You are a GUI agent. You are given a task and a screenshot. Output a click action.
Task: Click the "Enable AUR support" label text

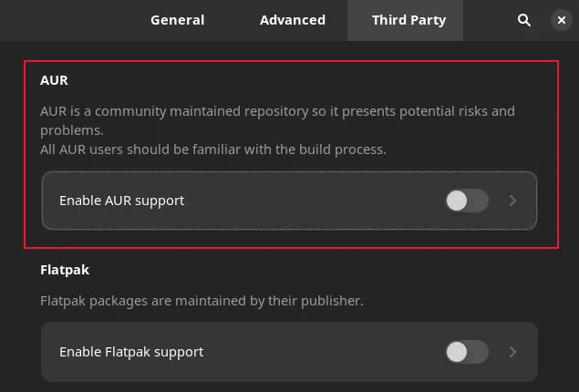tap(121, 201)
